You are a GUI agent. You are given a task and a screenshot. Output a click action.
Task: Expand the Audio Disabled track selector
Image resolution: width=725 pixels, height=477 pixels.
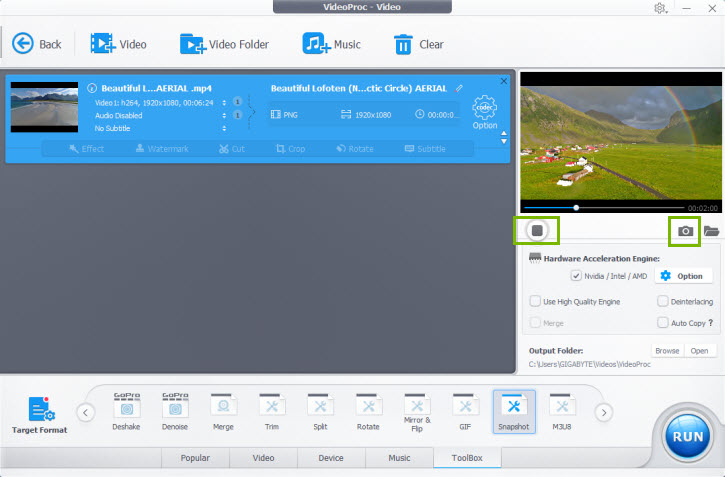click(223, 115)
